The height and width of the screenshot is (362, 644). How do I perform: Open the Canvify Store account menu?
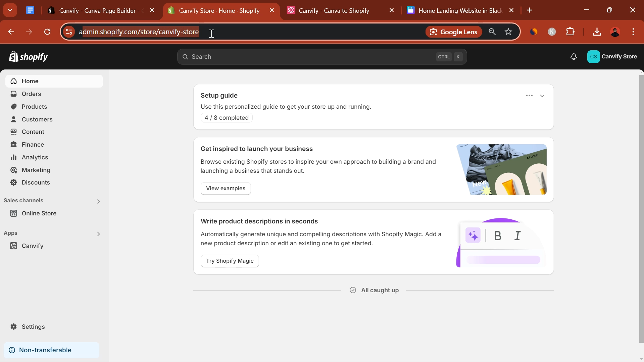point(612,57)
